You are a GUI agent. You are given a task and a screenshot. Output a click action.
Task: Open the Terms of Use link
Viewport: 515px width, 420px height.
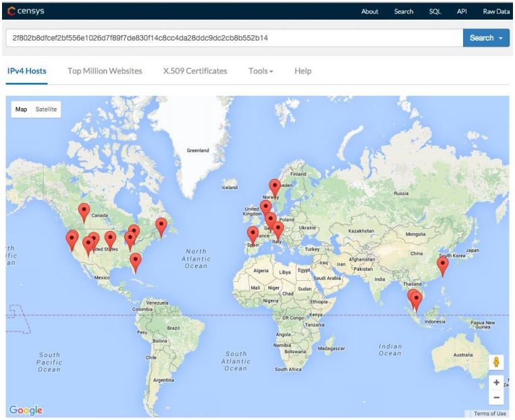490,413
